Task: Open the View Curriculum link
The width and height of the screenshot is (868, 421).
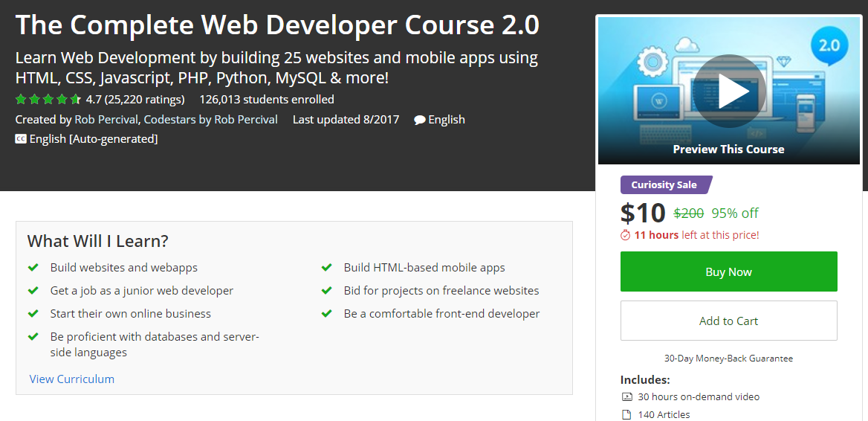Action: pos(72,379)
